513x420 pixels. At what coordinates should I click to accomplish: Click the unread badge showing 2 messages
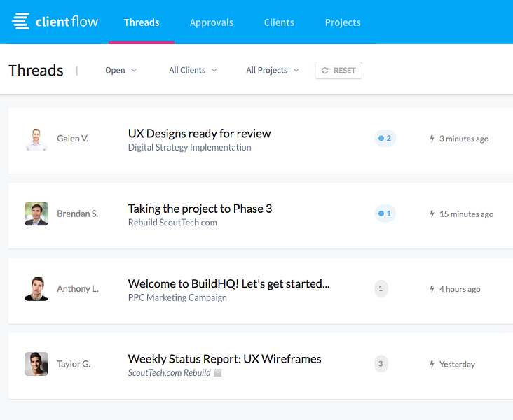[385, 139]
